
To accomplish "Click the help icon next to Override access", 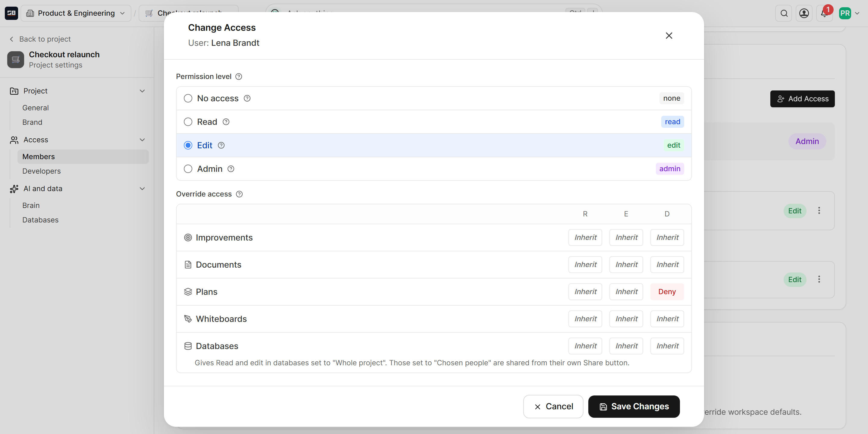I will click(x=239, y=194).
